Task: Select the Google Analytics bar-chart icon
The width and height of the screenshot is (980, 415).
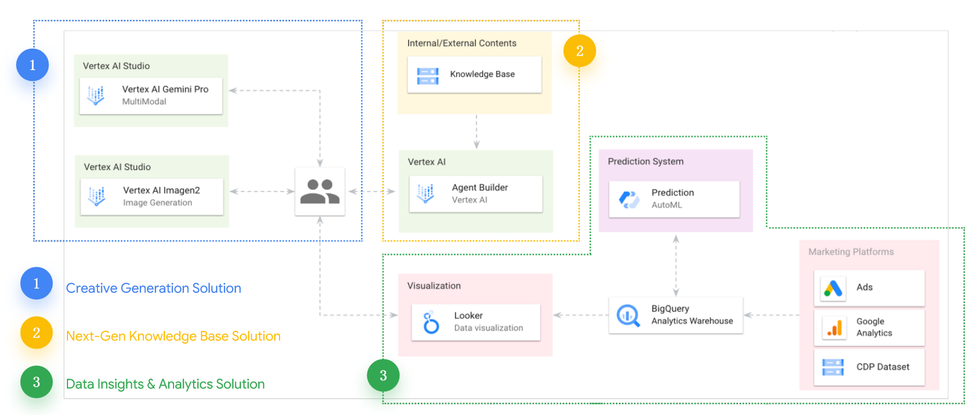Action: point(834,327)
